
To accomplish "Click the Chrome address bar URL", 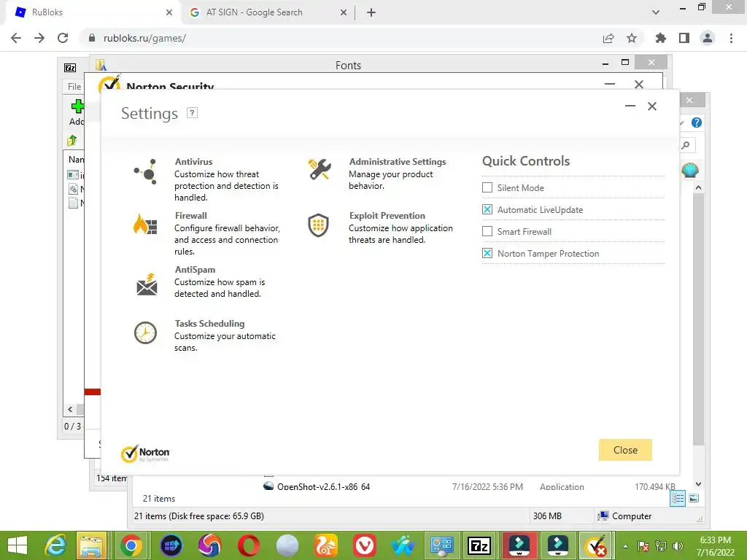I will click(x=144, y=38).
